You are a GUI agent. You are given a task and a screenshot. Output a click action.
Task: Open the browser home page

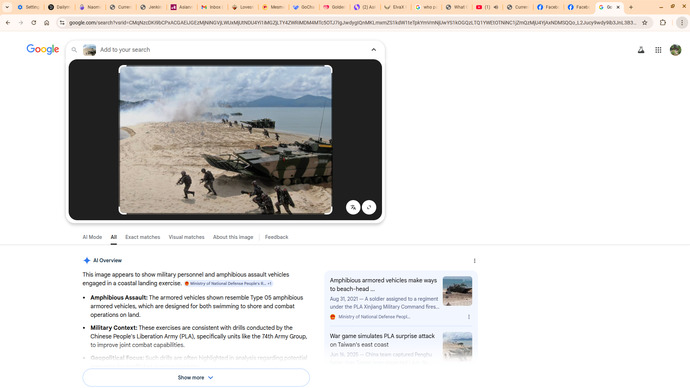coord(47,22)
